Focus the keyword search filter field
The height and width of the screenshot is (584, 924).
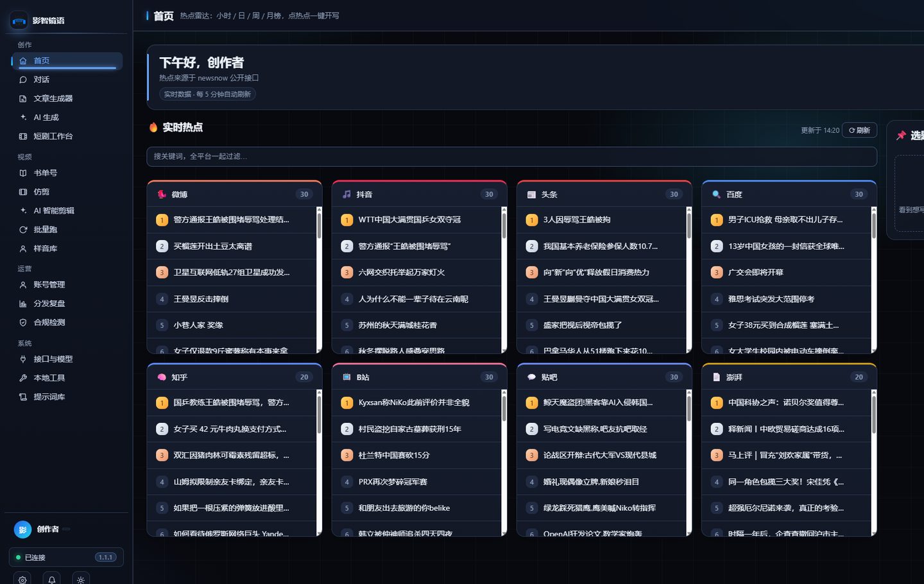tap(511, 157)
